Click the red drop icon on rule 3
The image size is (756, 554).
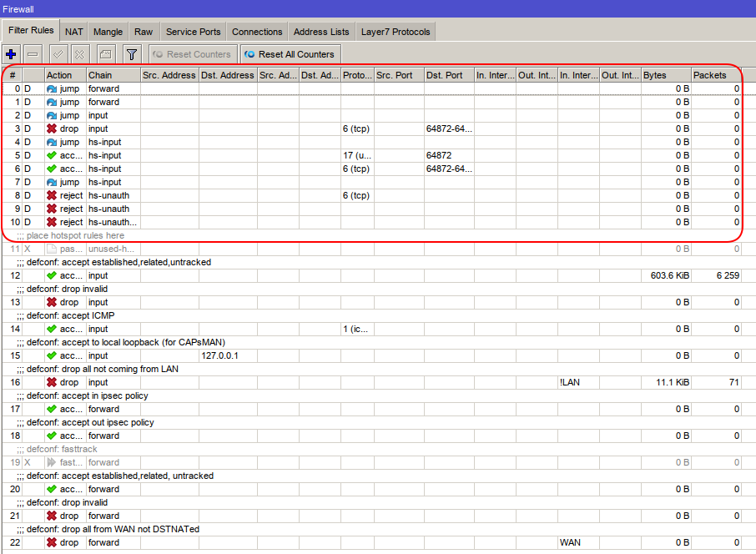point(52,128)
